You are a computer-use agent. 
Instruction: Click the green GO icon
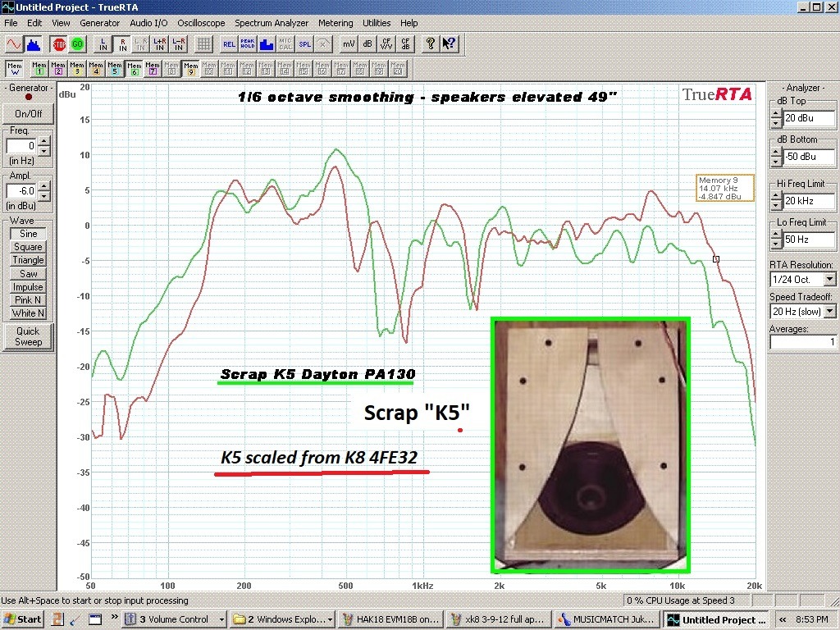[x=78, y=44]
